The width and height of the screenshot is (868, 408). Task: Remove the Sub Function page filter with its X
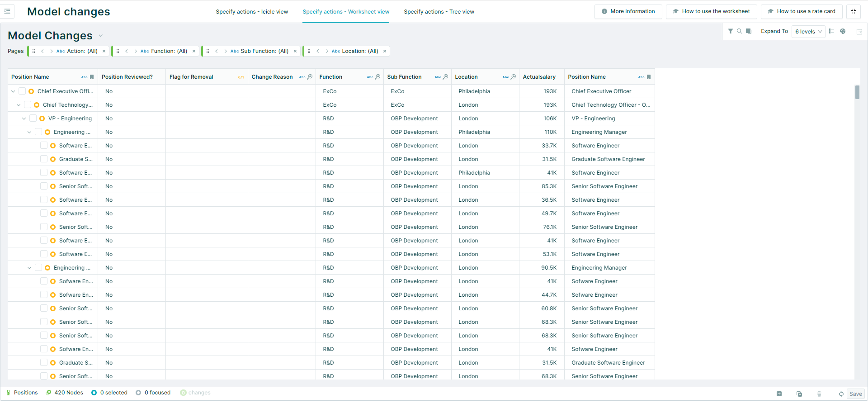coord(295,51)
